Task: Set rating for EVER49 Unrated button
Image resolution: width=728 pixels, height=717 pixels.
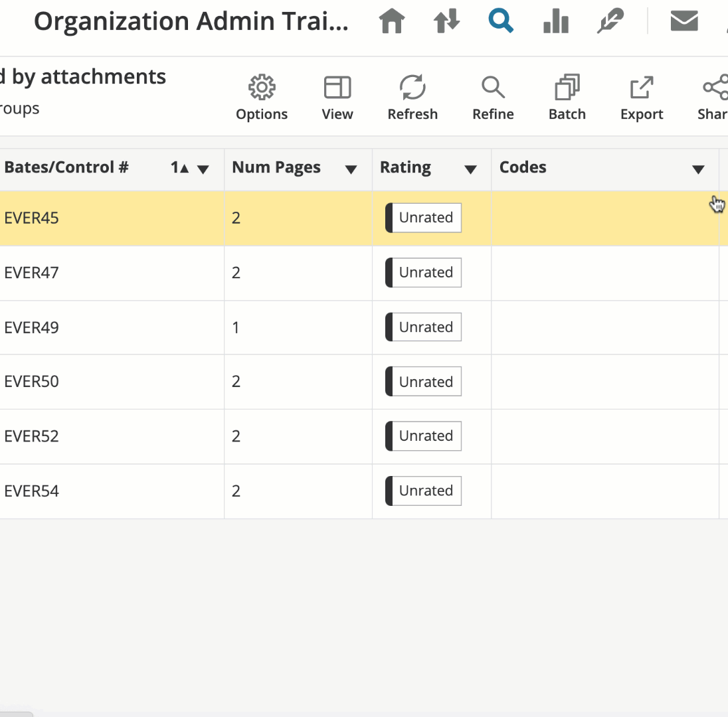Action: click(423, 327)
